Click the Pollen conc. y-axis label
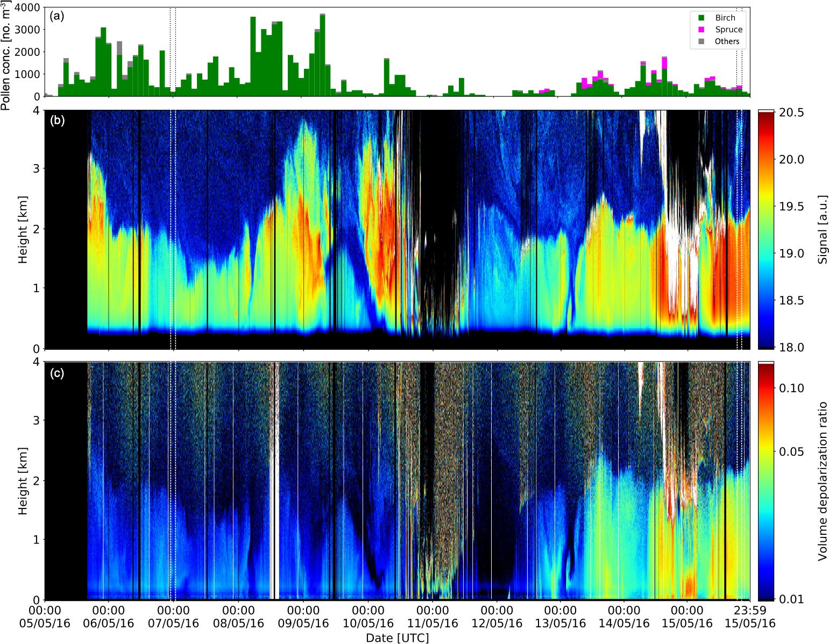 coord(6,55)
